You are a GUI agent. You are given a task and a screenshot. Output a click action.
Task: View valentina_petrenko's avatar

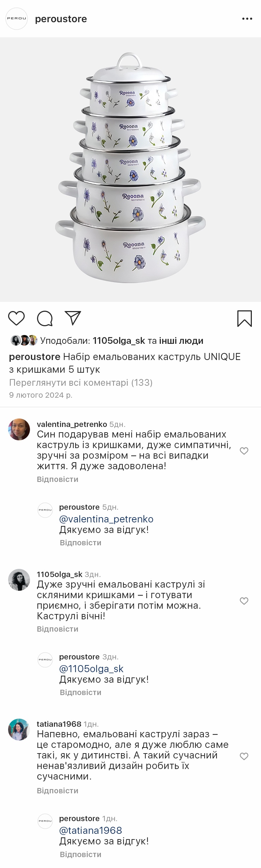point(19,429)
